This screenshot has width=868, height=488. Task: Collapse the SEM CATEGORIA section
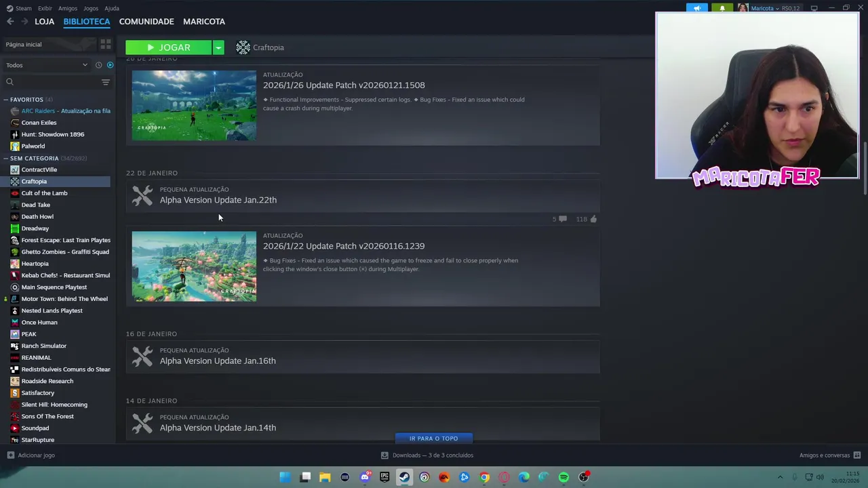pyautogui.click(x=6, y=159)
